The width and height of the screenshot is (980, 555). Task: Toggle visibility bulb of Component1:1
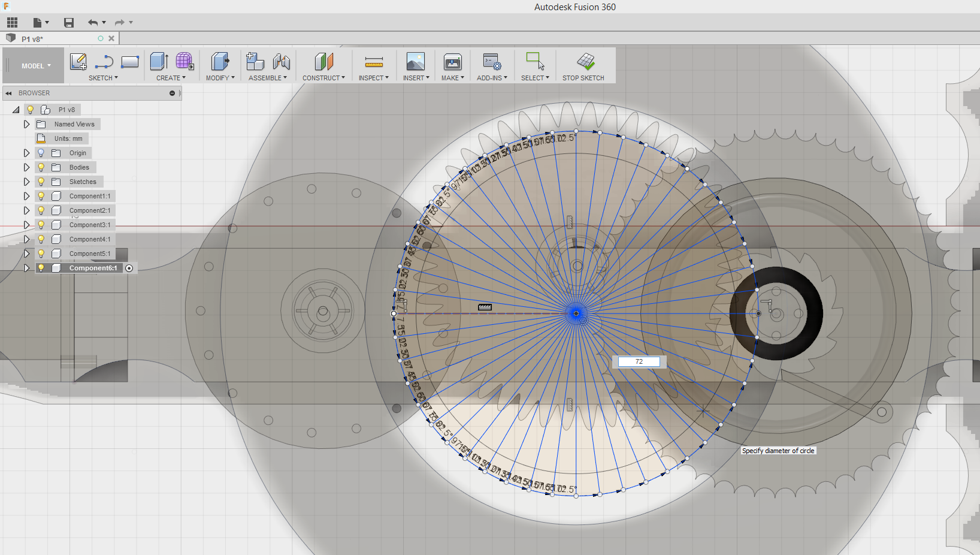[x=41, y=196]
